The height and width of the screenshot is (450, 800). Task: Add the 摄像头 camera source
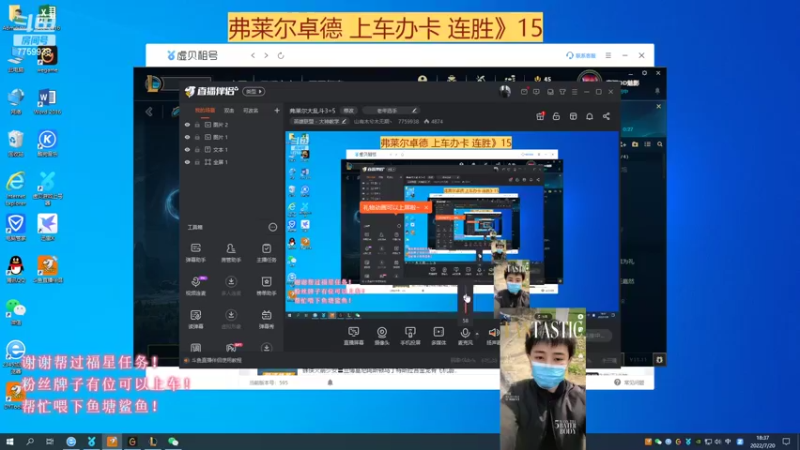[382, 336]
